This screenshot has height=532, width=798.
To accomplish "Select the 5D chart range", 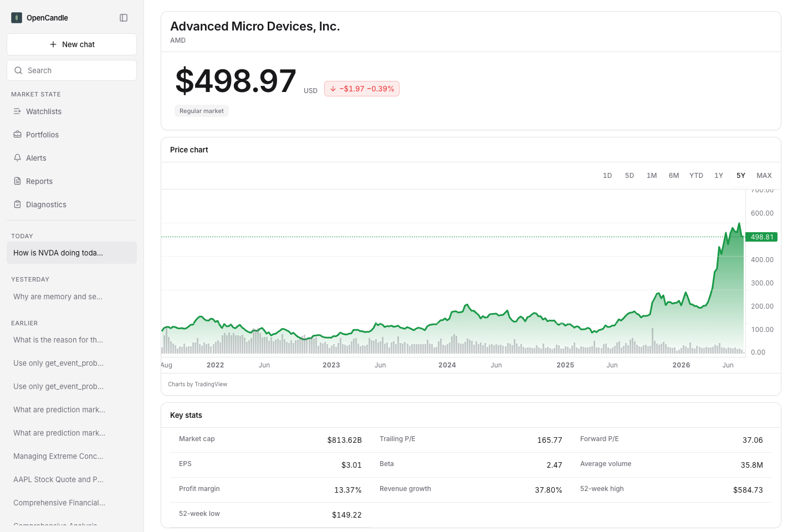I will pyautogui.click(x=630, y=176).
